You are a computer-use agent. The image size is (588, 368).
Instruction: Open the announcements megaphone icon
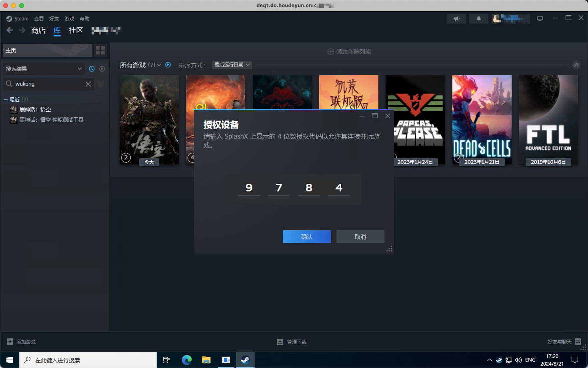coord(456,19)
